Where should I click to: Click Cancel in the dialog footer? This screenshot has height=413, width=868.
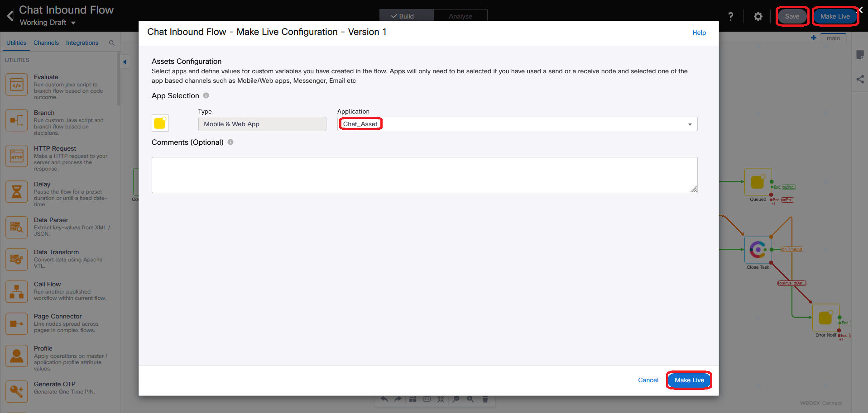[648, 380]
